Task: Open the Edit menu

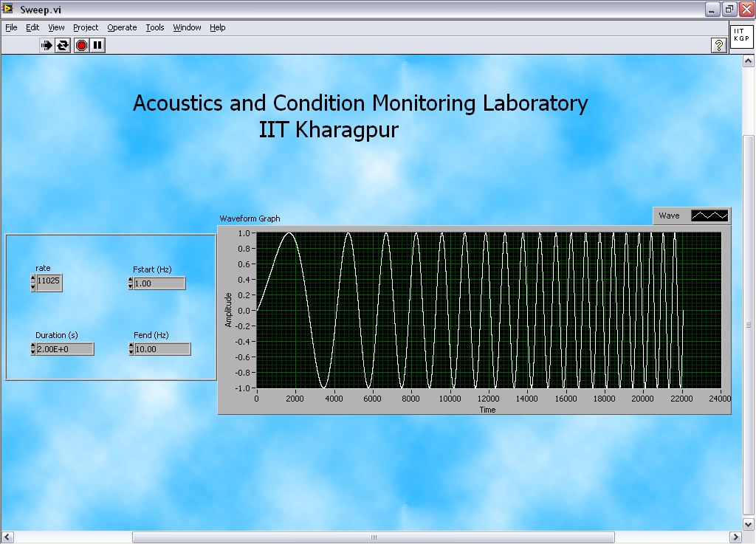Action: click(32, 27)
